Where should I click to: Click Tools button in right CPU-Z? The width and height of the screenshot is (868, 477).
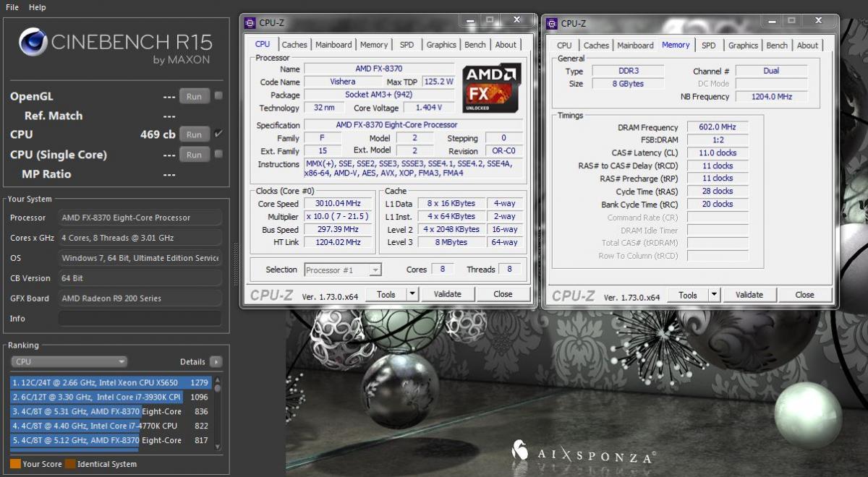pos(688,295)
